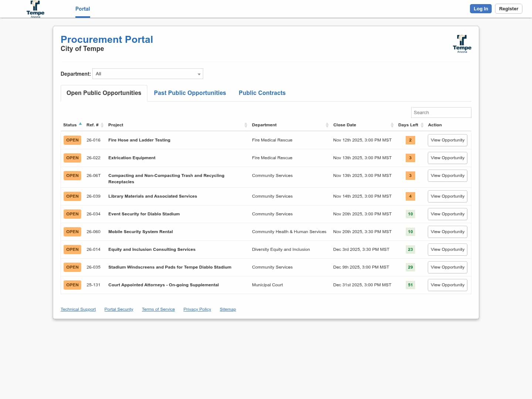Select the Open Public Opportunities tab
The width and height of the screenshot is (532, 399).
[104, 93]
